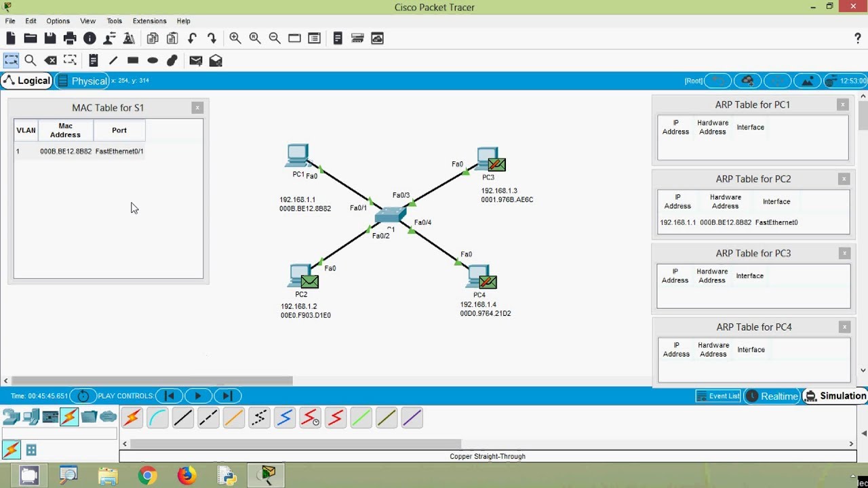Viewport: 868px width, 488px height.
Task: Click the Set Tiled Background button
Action: click(x=807, y=81)
